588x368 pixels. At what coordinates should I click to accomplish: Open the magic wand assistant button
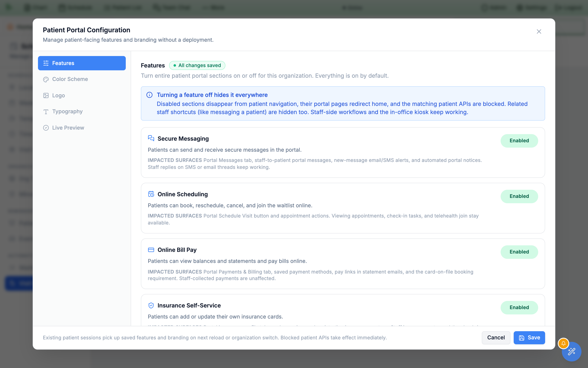coord(571,351)
